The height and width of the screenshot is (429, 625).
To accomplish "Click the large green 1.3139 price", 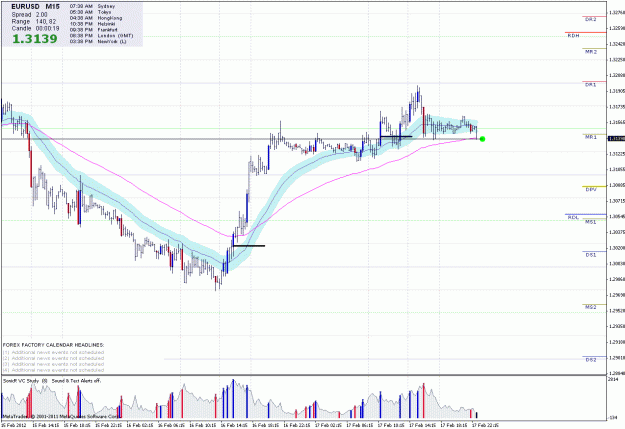I will (x=35, y=39).
